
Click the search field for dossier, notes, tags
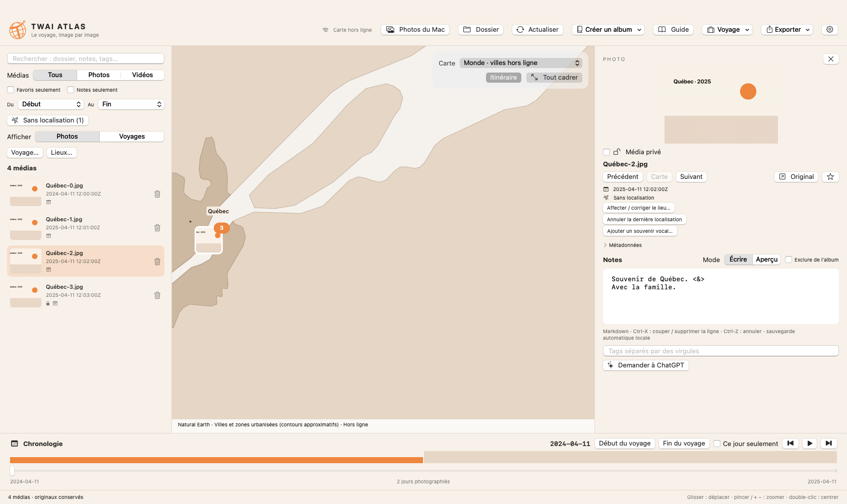pyautogui.click(x=86, y=58)
